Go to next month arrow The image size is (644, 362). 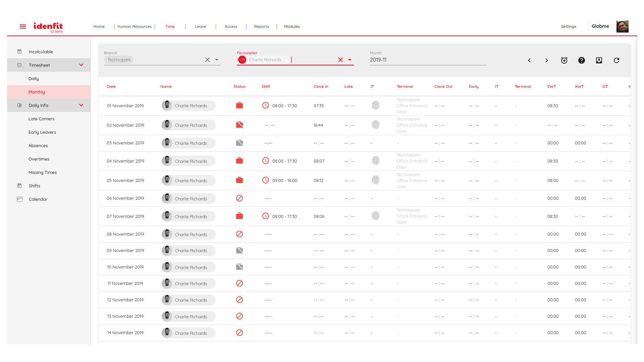tap(547, 60)
